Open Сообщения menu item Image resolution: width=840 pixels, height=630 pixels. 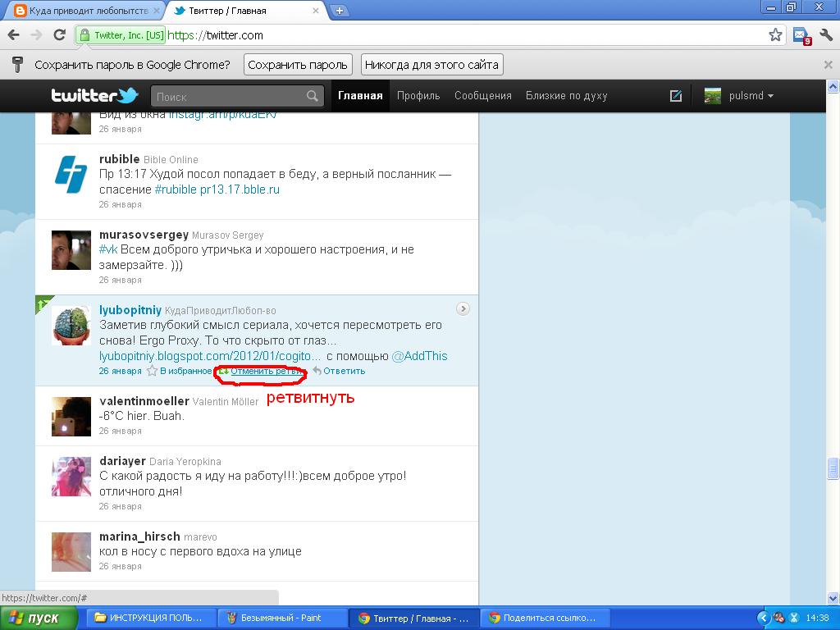coord(482,96)
